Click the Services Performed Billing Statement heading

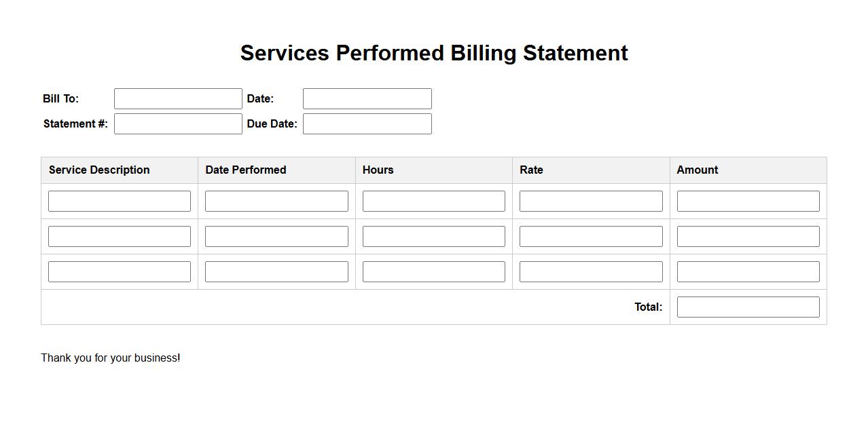tap(434, 53)
